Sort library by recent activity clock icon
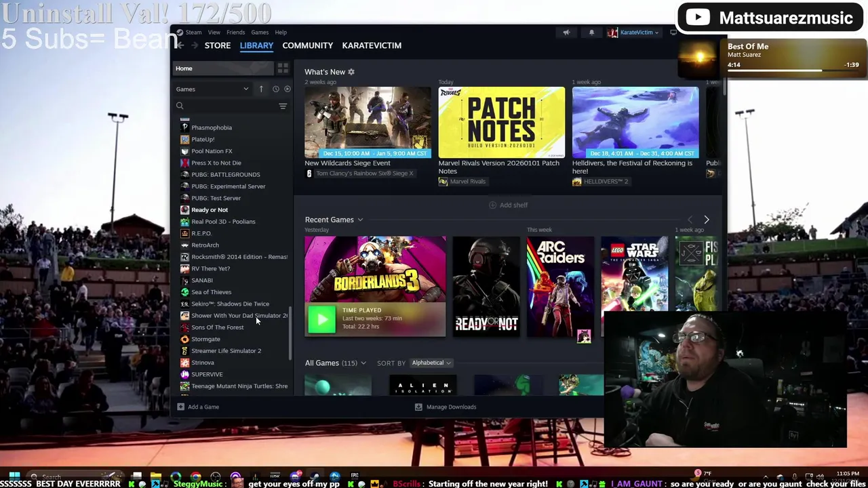Image resolution: width=868 pixels, height=488 pixels. [x=275, y=89]
